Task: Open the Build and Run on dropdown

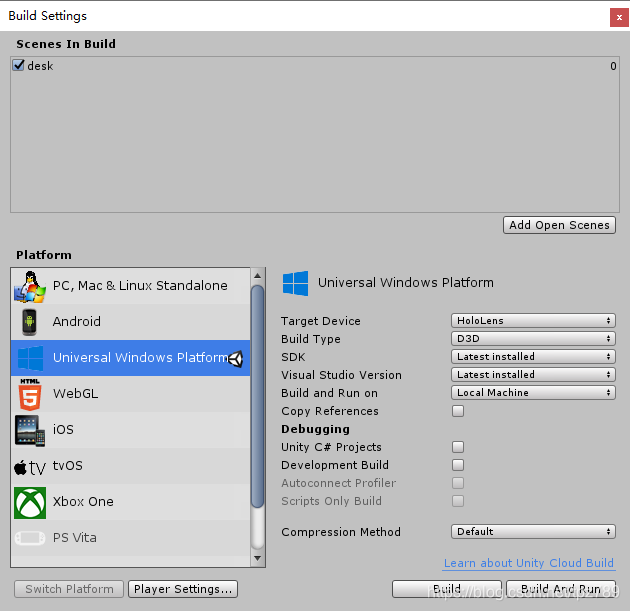Action: [x=533, y=392]
